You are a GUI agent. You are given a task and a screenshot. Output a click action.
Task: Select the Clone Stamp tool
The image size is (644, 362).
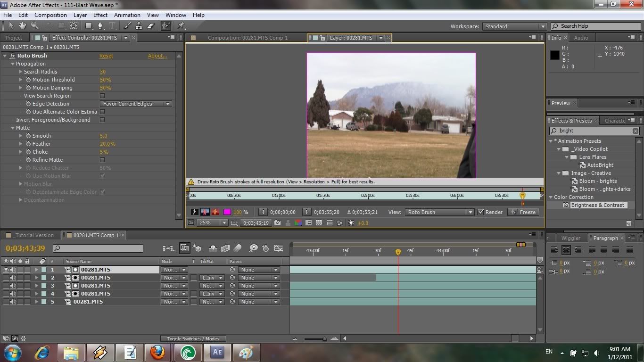(x=139, y=26)
